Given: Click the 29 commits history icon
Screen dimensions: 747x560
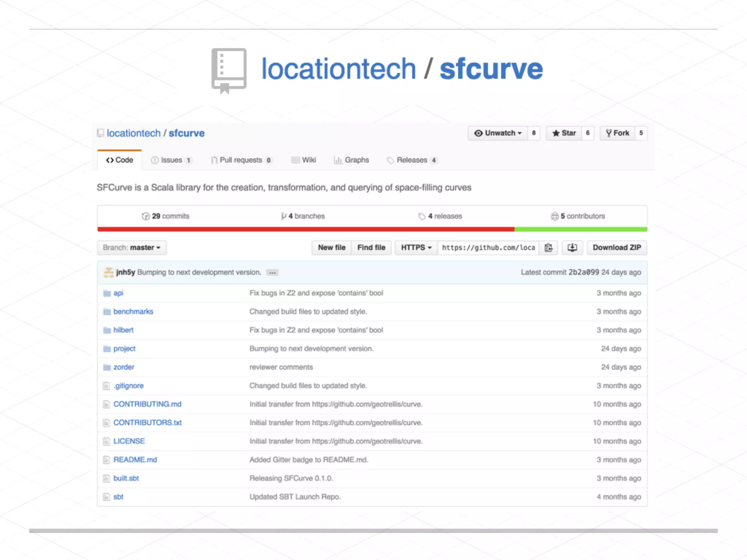Looking at the screenshot, I should [x=146, y=216].
